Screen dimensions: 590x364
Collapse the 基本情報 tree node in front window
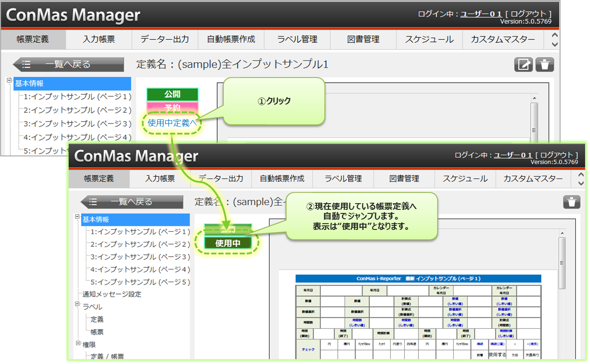click(77, 217)
